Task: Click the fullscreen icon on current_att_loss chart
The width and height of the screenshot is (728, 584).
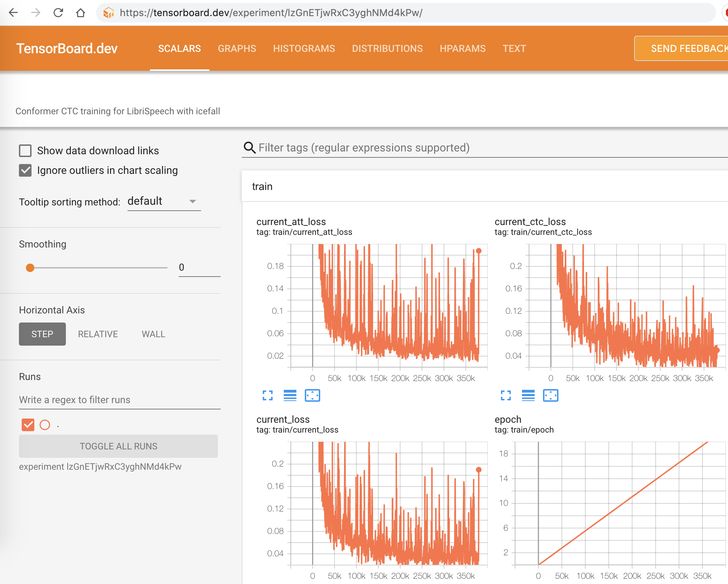Action: [x=267, y=394]
